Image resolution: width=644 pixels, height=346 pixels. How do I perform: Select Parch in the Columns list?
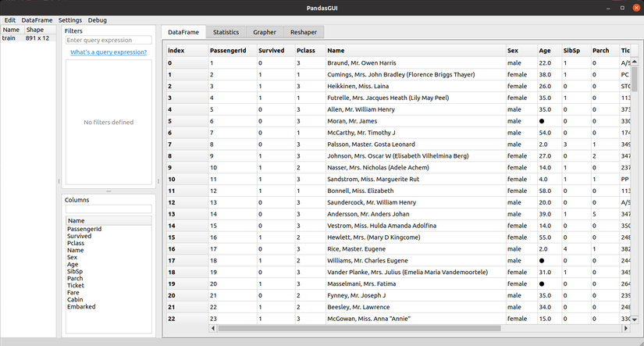tap(75, 278)
